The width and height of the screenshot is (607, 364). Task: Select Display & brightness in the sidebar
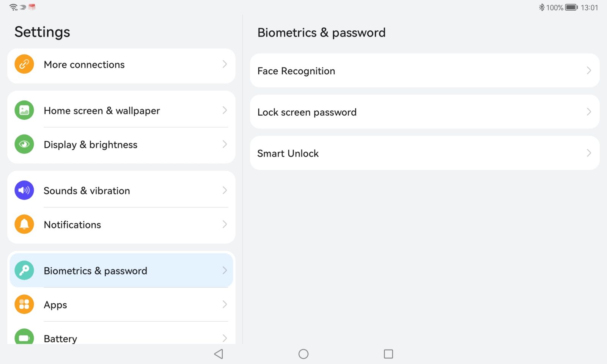click(x=121, y=144)
